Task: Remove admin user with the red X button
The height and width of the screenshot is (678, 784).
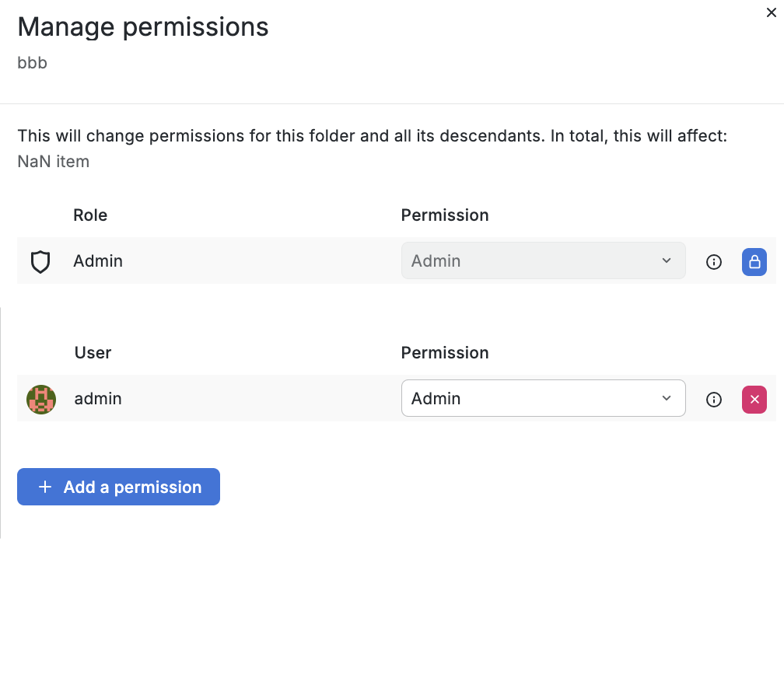Action: tap(754, 399)
